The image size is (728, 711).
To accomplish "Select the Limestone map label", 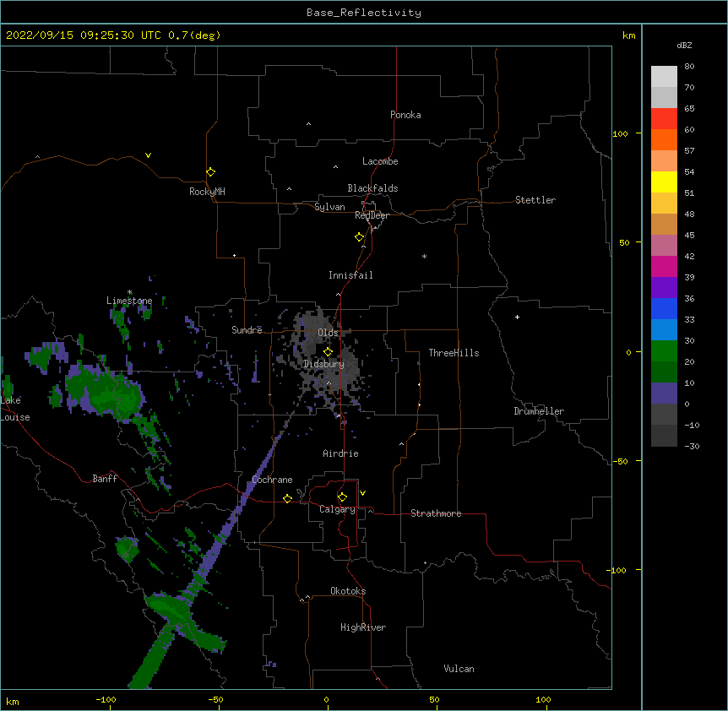I will (129, 301).
